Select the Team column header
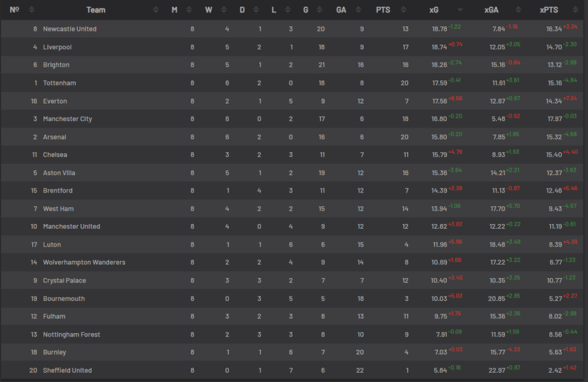Screen dimensions: 588x382 tap(96, 9)
